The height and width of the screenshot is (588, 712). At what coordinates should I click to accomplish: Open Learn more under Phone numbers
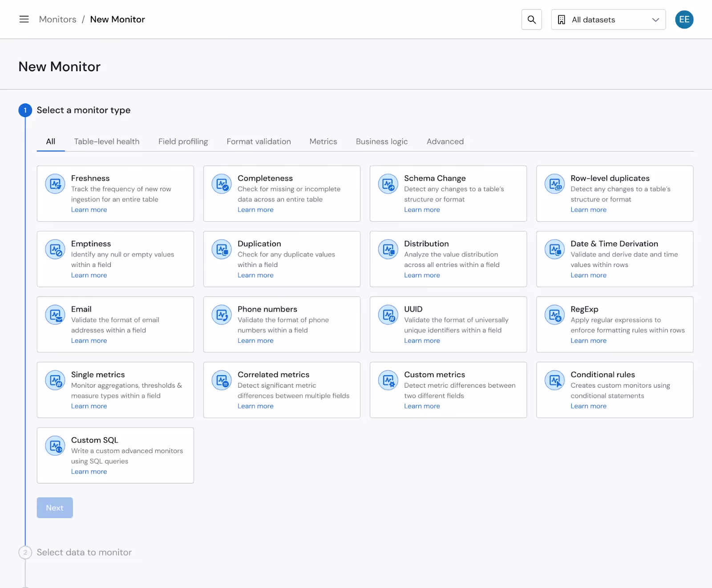tap(255, 341)
